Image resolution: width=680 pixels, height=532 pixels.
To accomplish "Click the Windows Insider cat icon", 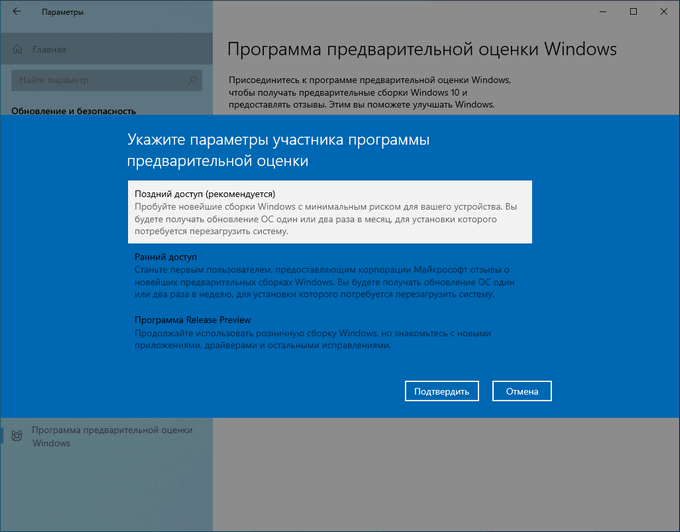I will tap(17, 436).
